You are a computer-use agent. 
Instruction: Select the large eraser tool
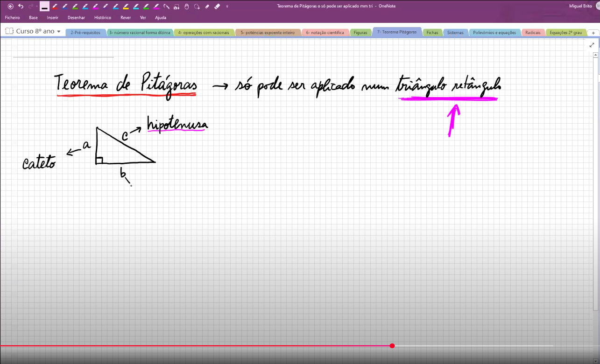[x=217, y=7]
